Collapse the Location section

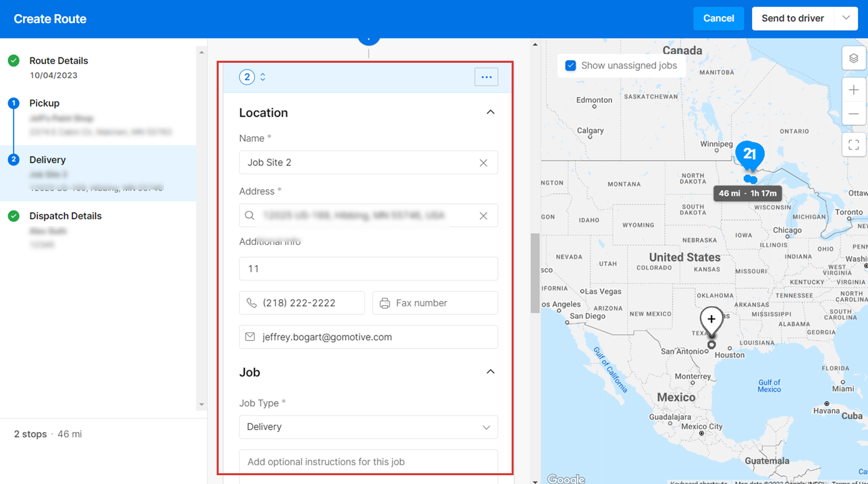pyautogui.click(x=491, y=112)
